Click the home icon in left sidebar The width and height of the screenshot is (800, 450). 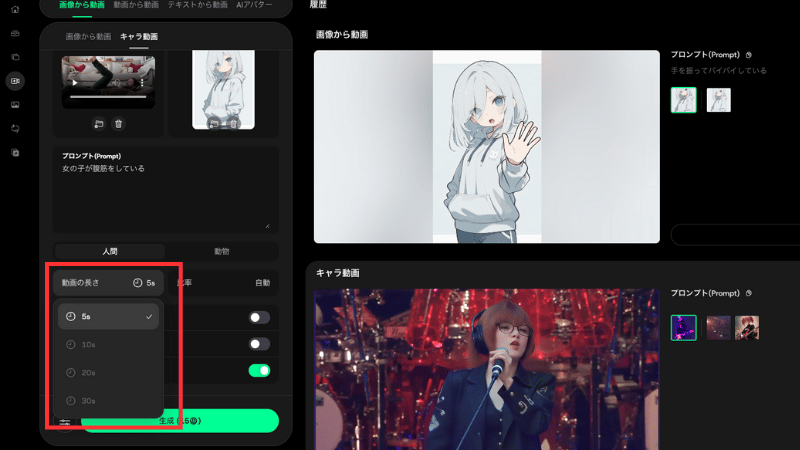click(x=15, y=10)
